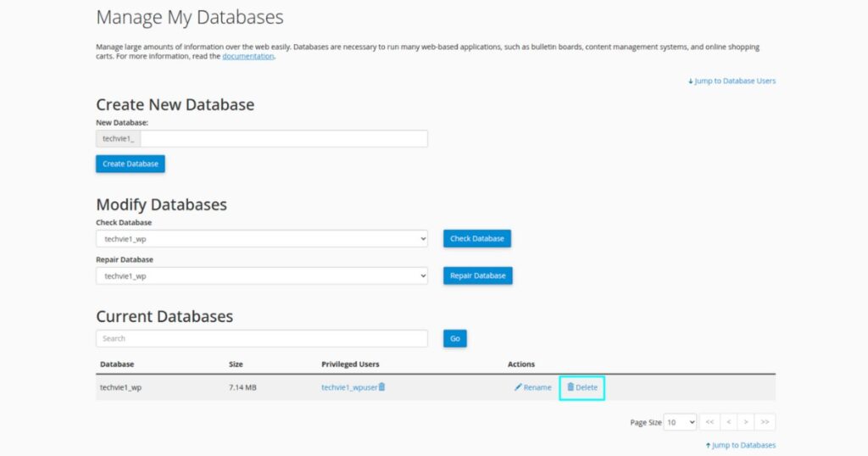Focus the New Database name field

click(x=284, y=138)
